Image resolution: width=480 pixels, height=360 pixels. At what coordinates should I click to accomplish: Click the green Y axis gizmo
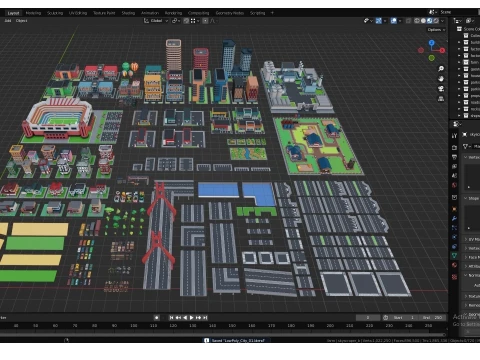pyautogui.click(x=432, y=58)
